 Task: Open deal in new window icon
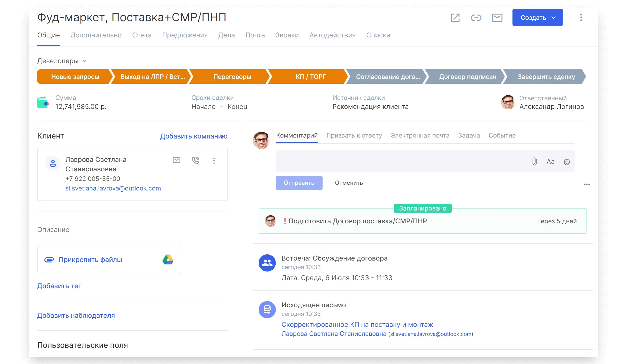click(x=455, y=18)
